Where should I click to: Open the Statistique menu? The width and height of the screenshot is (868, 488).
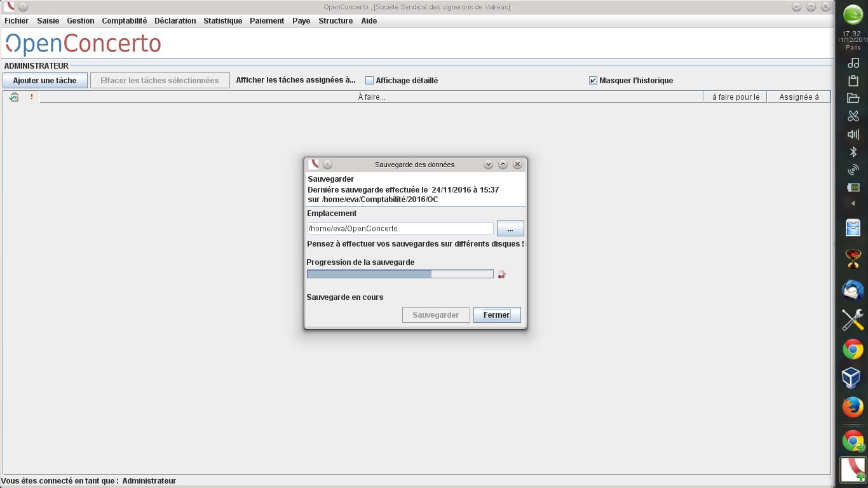pos(223,21)
